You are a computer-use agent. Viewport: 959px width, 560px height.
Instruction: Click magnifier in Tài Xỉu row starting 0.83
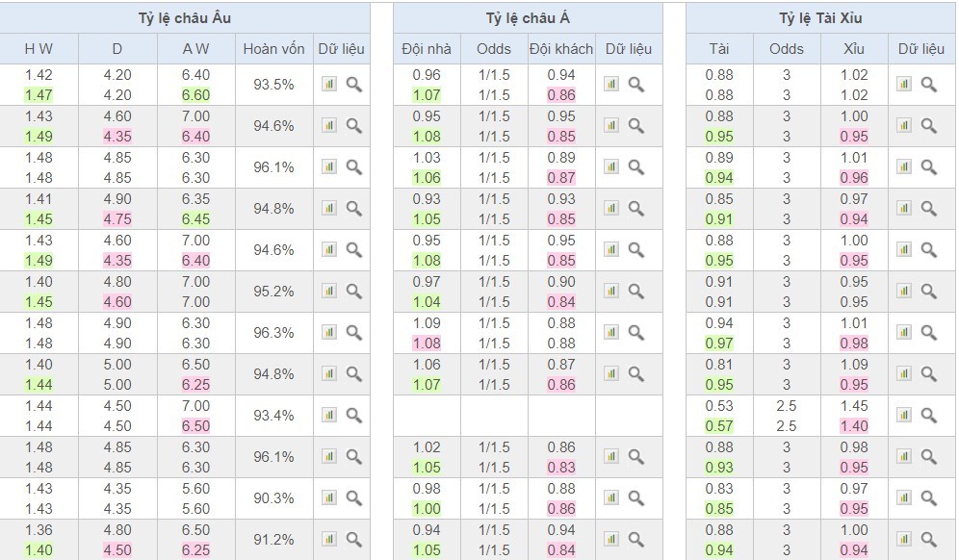click(x=928, y=498)
